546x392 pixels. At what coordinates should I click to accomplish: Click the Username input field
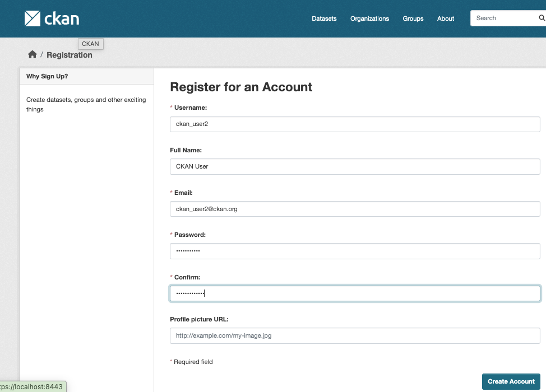coord(355,124)
